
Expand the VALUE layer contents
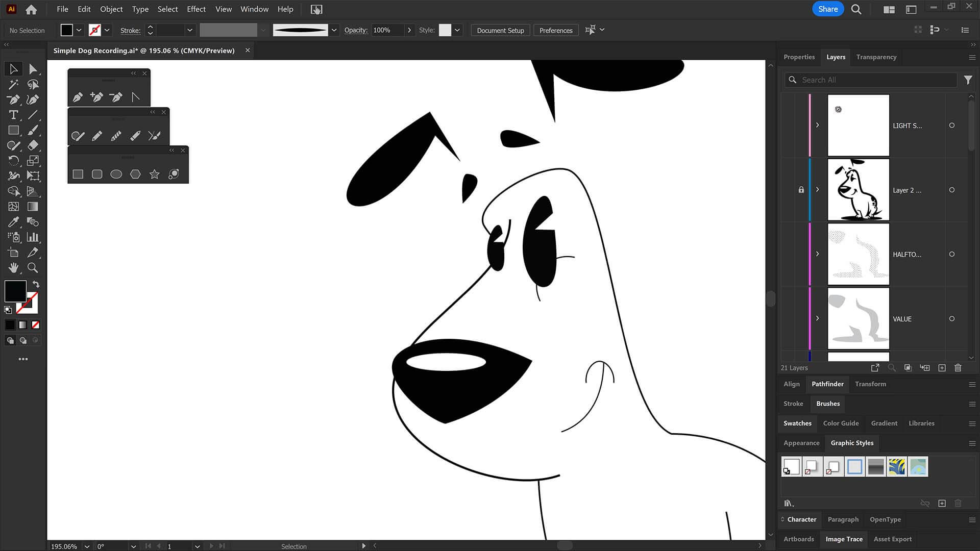817,318
